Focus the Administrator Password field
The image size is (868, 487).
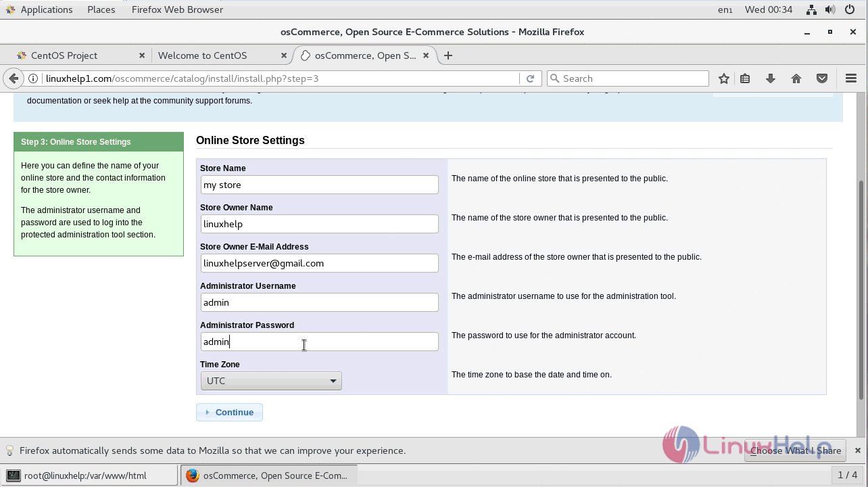click(x=320, y=342)
